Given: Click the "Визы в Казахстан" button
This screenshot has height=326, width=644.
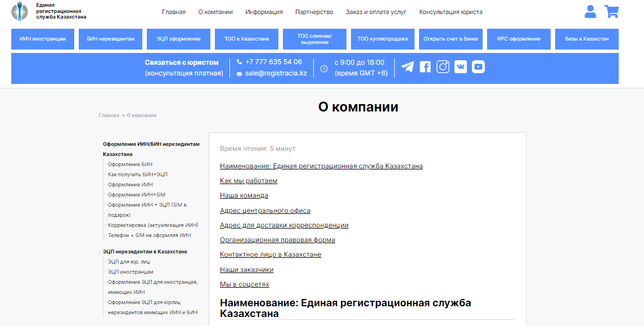Looking at the screenshot, I should tap(587, 39).
